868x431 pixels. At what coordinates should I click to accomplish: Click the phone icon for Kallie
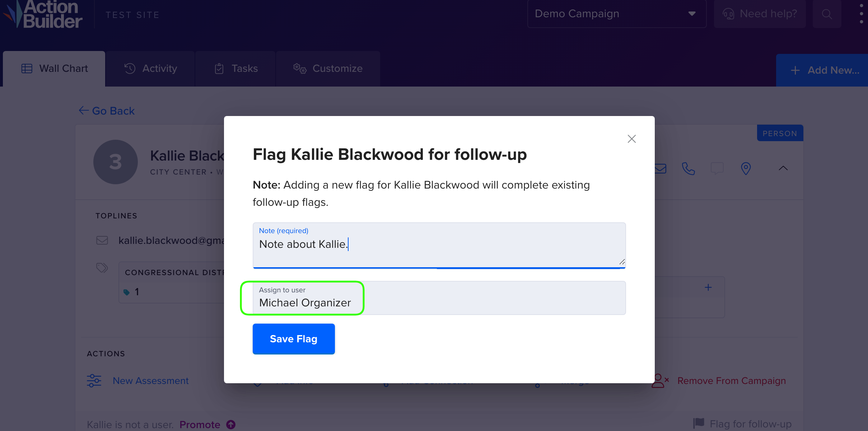688,168
